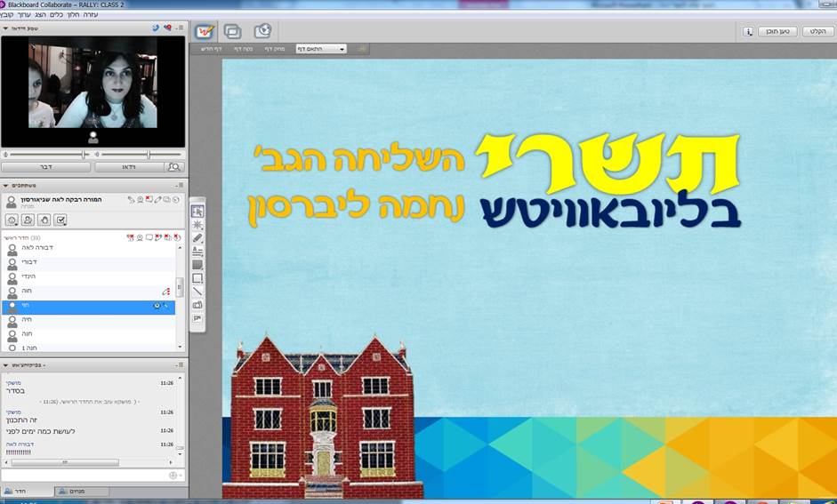Image resolution: width=837 pixels, height=504 pixels.
Task: Click the דבר (Talk) button
Action: point(46,167)
